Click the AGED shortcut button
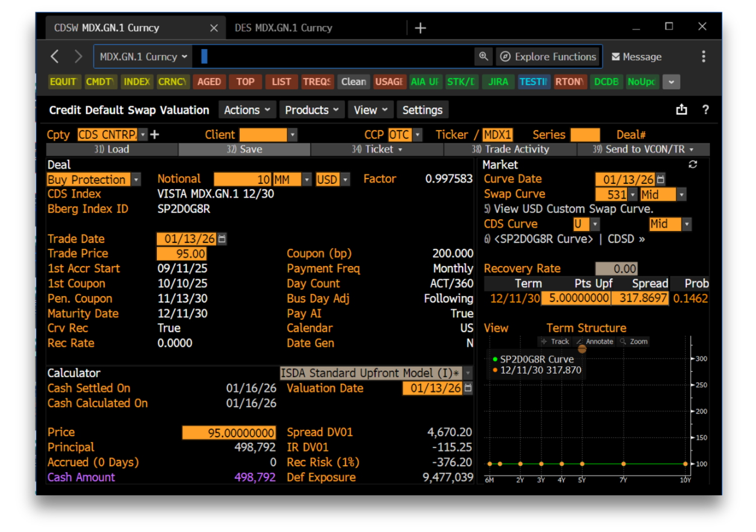The height and width of the screenshot is (532, 756). 209,82
